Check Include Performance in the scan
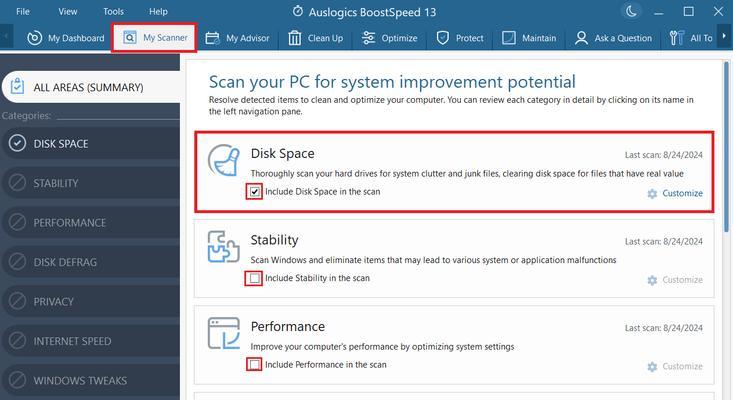The image size is (733, 400). (x=254, y=364)
